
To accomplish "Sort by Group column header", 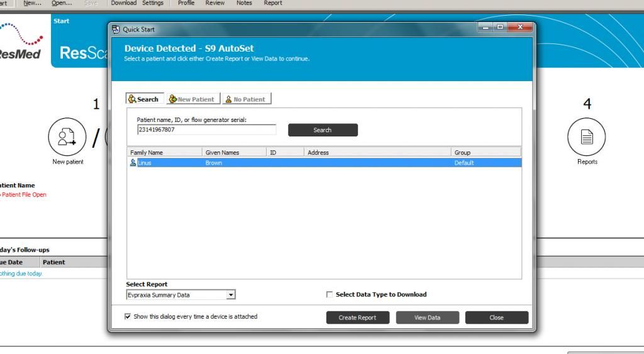I will (486, 152).
